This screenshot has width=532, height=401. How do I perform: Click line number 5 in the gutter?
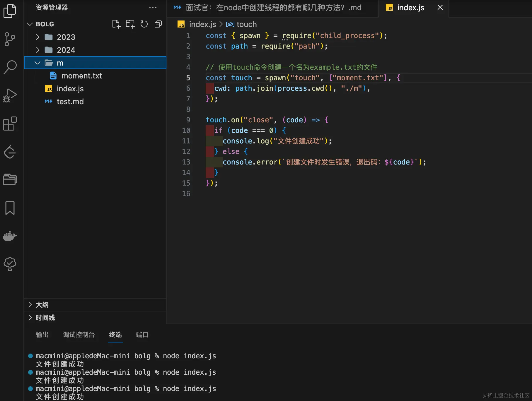[x=188, y=78]
